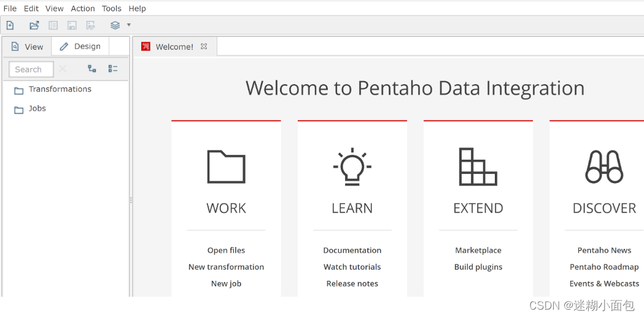Click the EXTEND heading
The width and height of the screenshot is (644, 317).
click(x=478, y=208)
